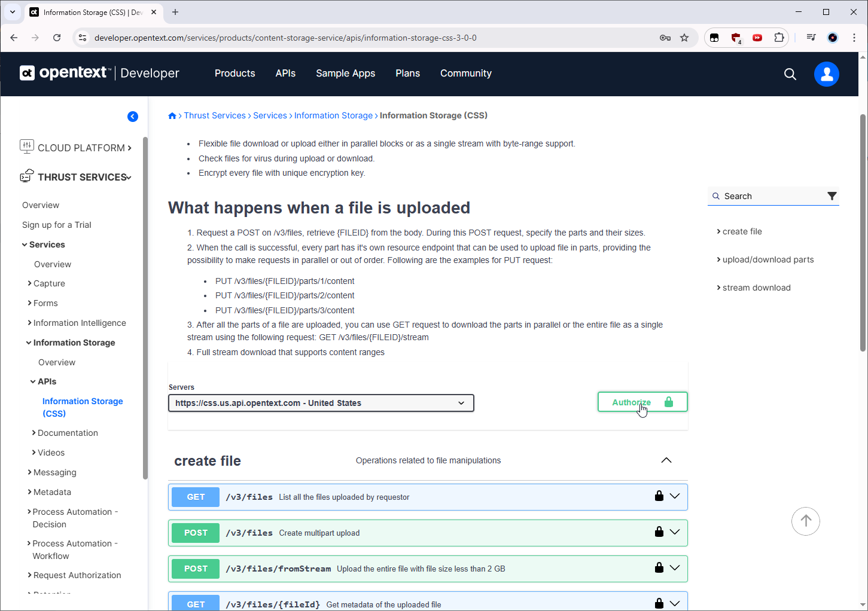Open the Community navigation item
This screenshot has height=611, width=868.
[x=466, y=73]
